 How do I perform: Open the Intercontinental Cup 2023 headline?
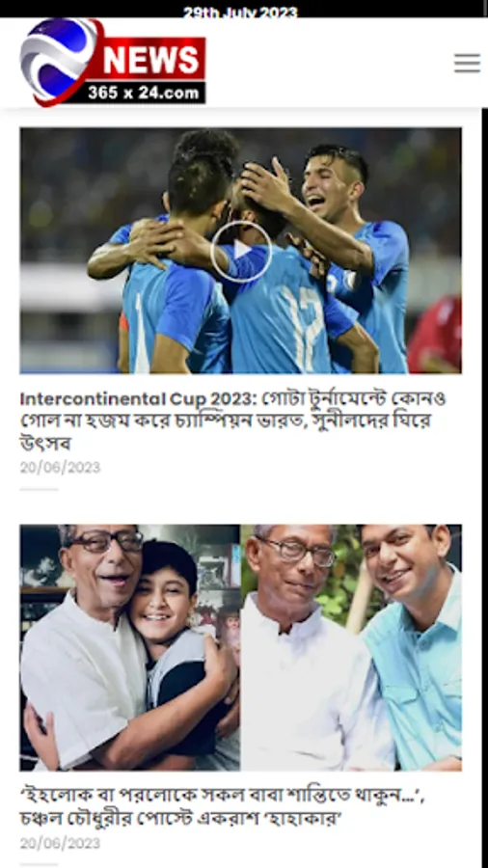[233, 420]
